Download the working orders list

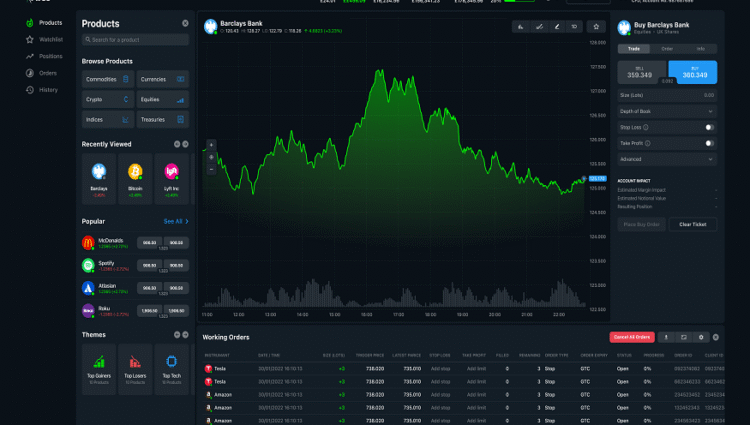pyautogui.click(x=666, y=337)
